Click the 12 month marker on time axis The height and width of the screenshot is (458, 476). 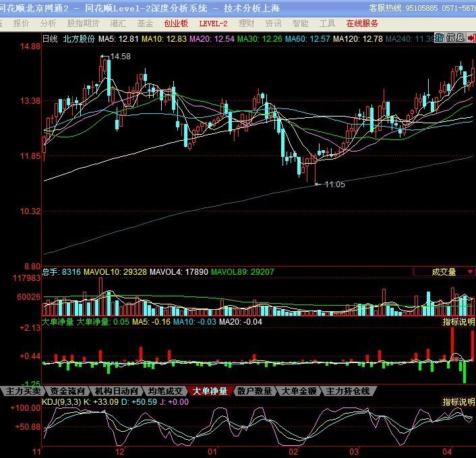[x=119, y=452]
